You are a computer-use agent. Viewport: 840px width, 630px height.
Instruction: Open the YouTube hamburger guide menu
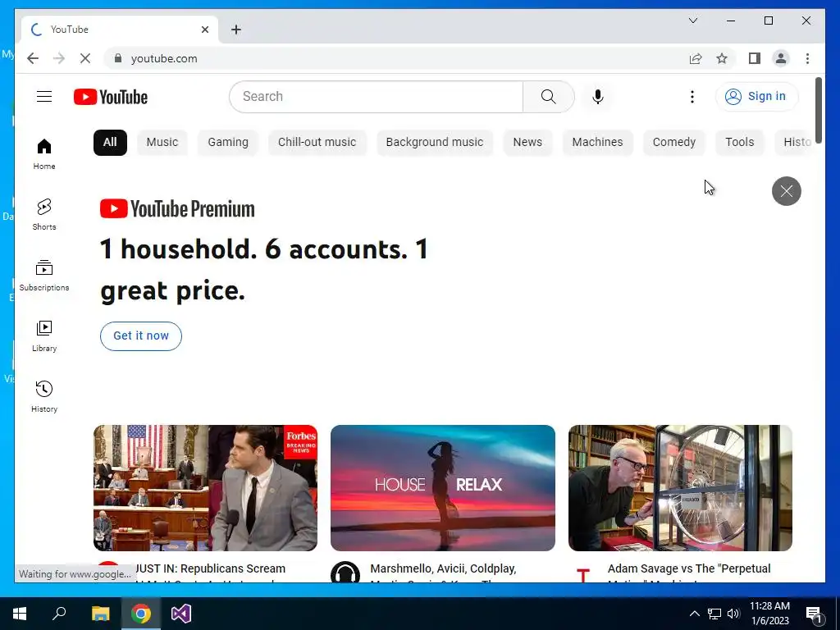click(x=44, y=97)
